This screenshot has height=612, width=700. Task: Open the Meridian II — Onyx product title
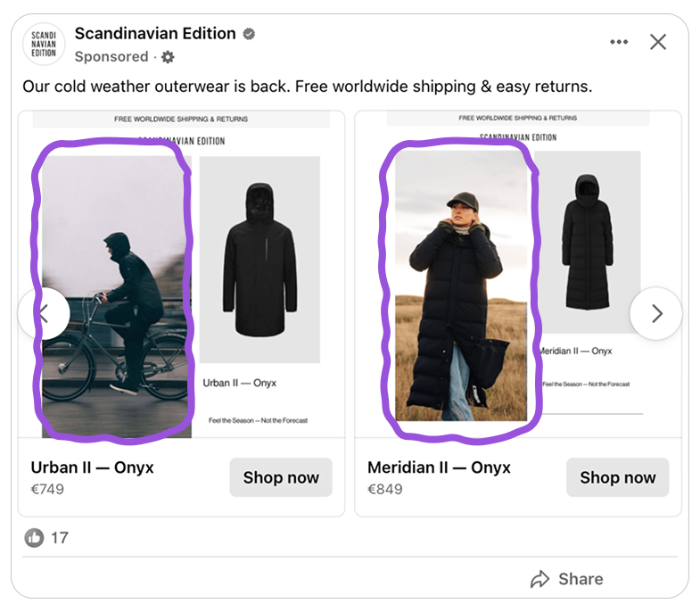click(439, 467)
